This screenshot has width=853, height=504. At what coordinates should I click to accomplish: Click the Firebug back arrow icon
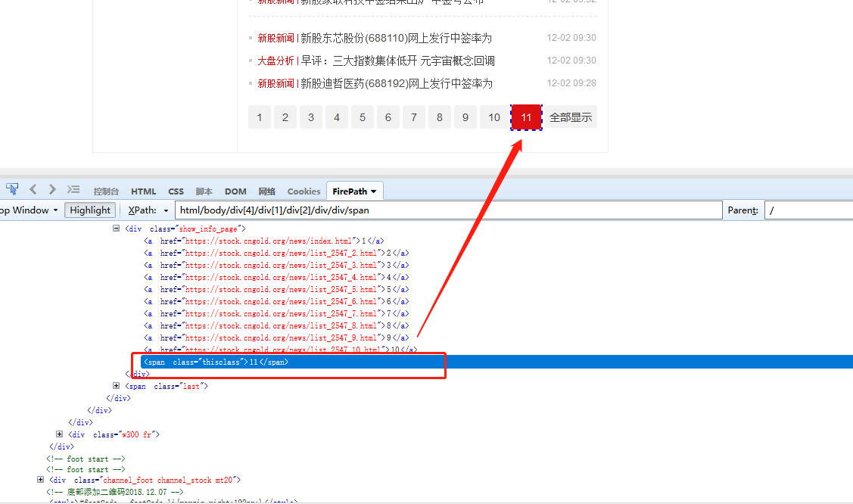(x=33, y=189)
